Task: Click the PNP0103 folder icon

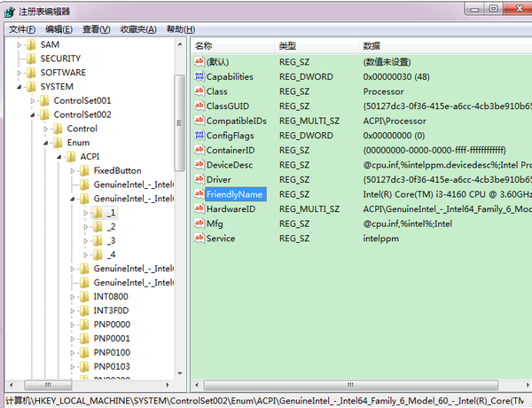Action: [84, 366]
